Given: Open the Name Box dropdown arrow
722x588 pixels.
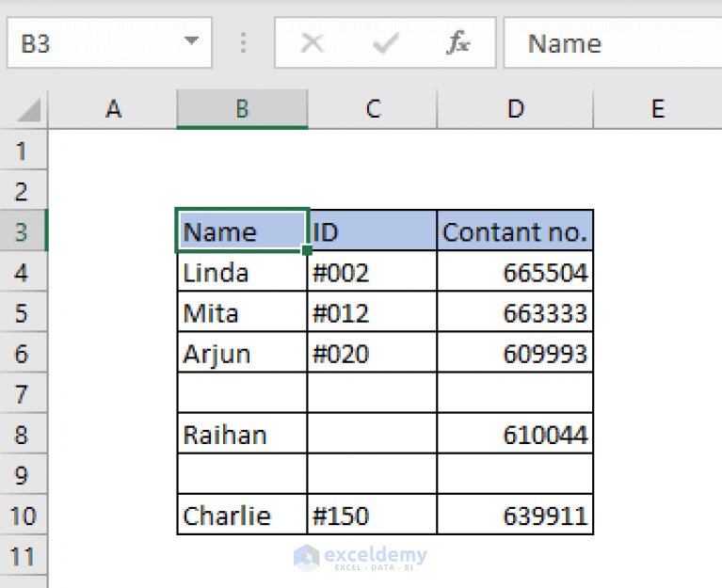Looking at the screenshot, I should 191,41.
